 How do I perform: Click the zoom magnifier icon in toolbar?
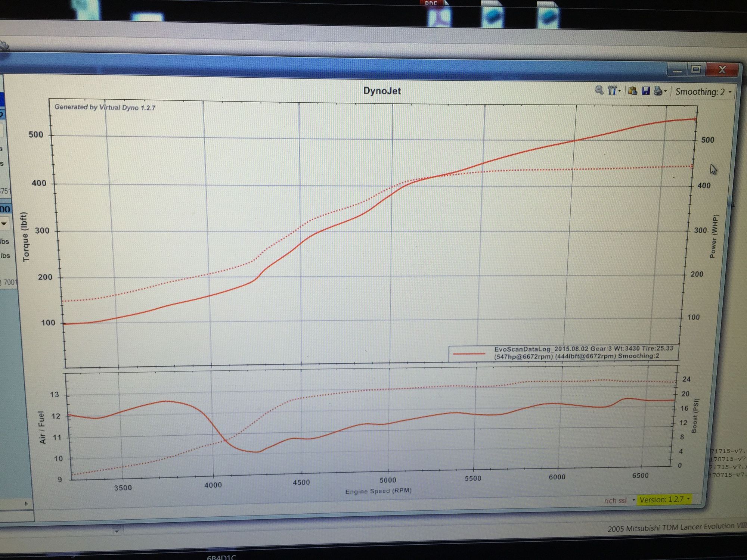[x=599, y=90]
